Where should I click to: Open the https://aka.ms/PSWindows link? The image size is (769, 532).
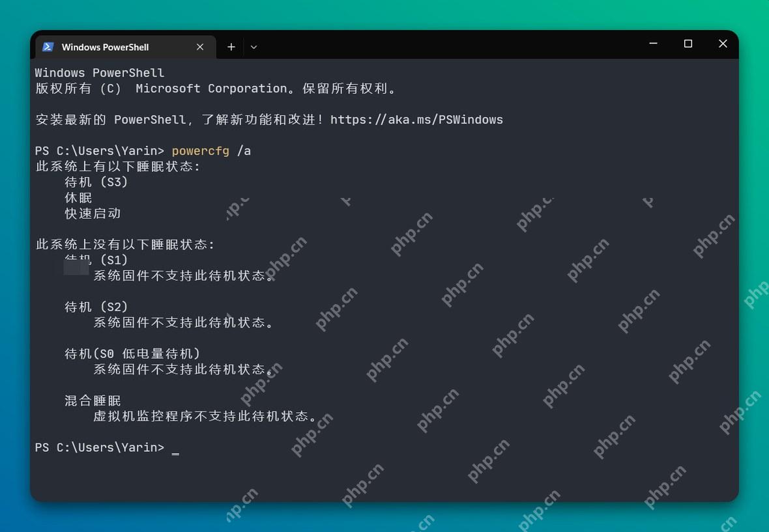416,120
